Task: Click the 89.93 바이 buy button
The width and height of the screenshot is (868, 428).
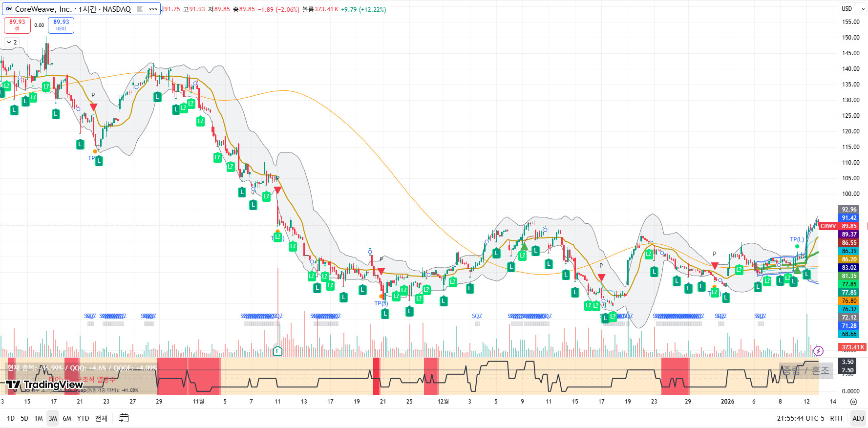Action: pyautogui.click(x=61, y=25)
